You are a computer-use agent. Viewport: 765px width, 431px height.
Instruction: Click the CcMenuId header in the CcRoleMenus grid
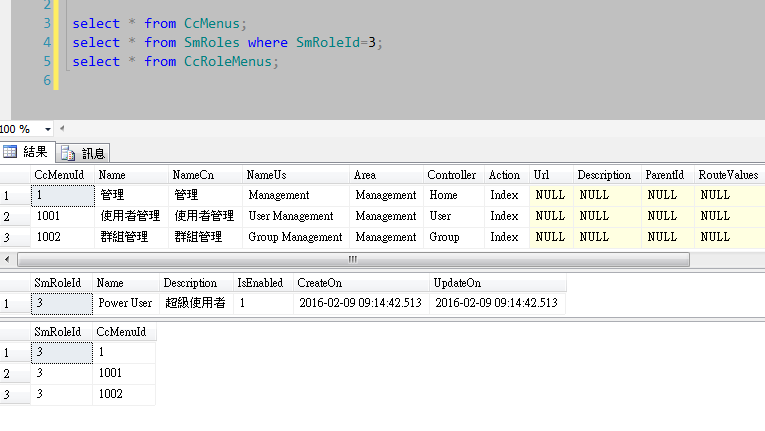(x=124, y=332)
